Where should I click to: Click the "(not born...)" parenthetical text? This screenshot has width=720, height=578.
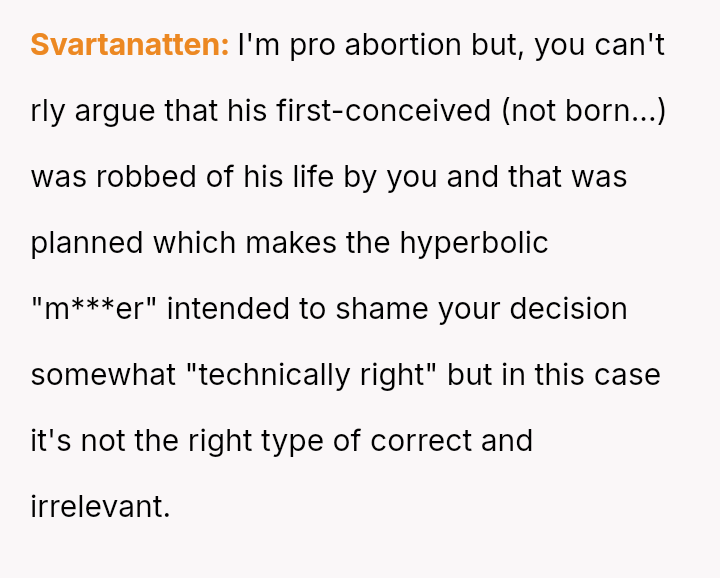coord(584,111)
